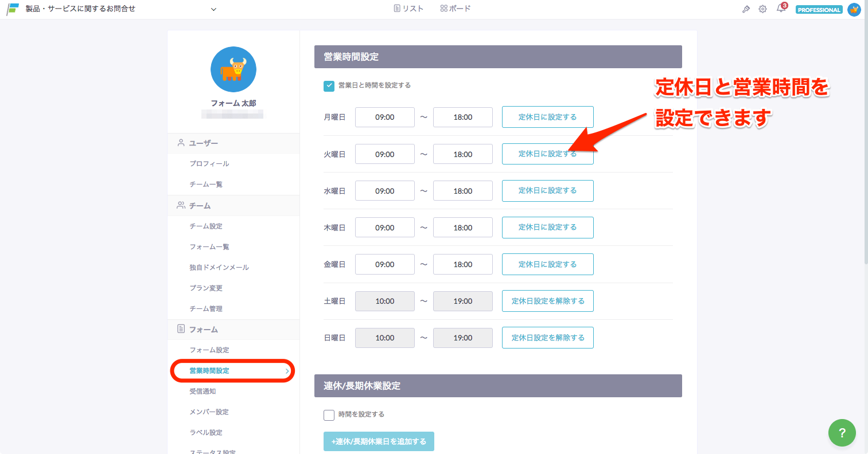Open the question mark help widget
This screenshot has height=454, width=868.
pyautogui.click(x=842, y=433)
